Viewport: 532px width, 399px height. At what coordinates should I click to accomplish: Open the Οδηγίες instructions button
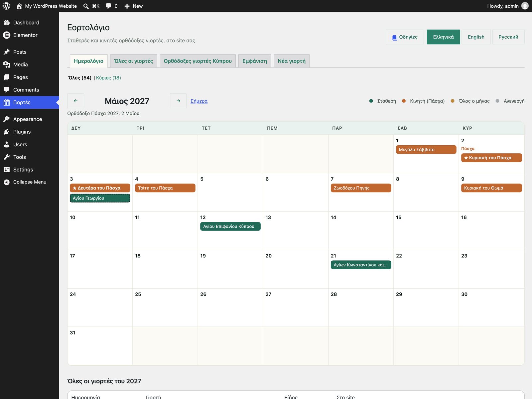405,37
